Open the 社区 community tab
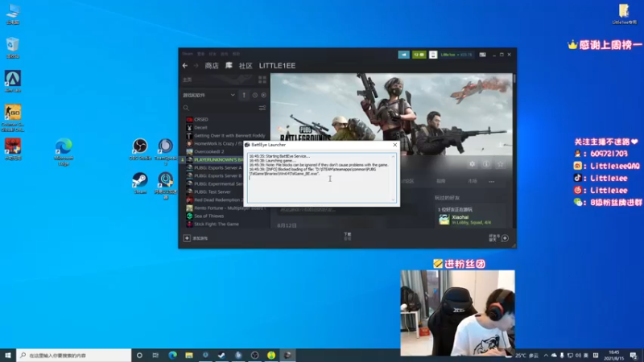644x362 pixels. click(246, 66)
